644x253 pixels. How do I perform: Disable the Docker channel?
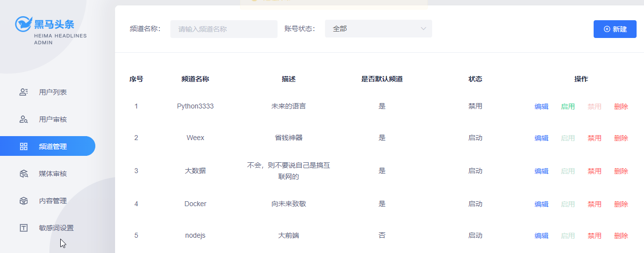(x=595, y=204)
